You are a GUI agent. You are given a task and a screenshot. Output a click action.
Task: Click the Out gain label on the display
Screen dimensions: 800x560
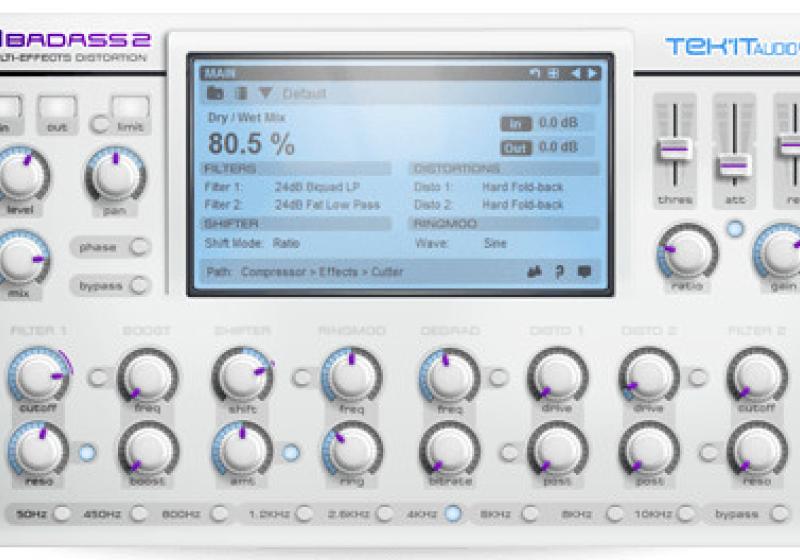tap(516, 147)
